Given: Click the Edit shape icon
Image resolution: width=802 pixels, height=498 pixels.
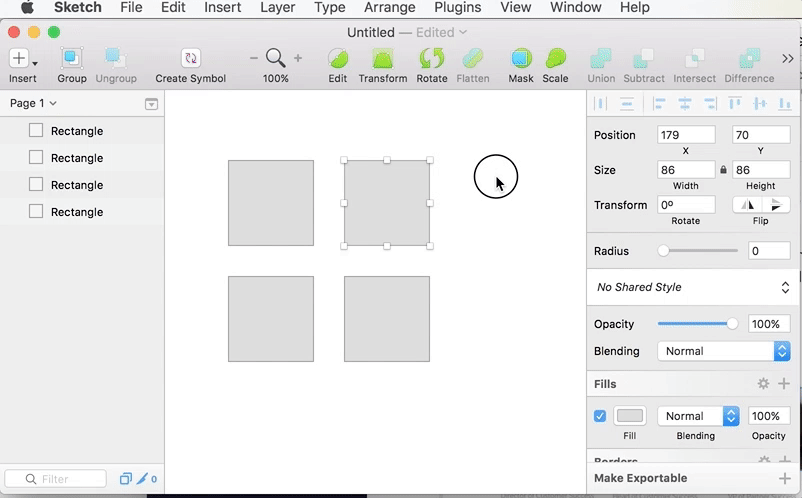Looking at the screenshot, I should pos(338,58).
